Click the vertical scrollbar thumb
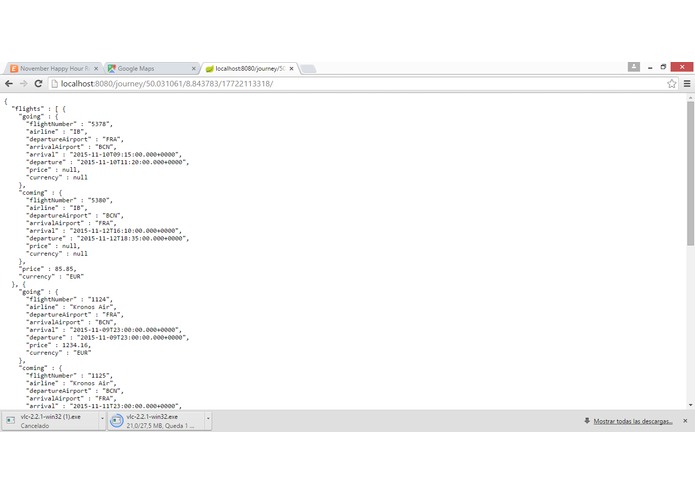695x494 pixels. [691, 173]
